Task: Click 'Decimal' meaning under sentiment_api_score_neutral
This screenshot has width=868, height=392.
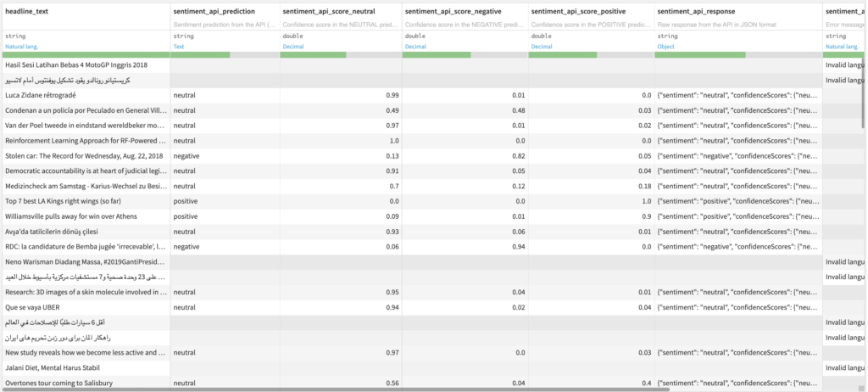Action: (x=294, y=47)
